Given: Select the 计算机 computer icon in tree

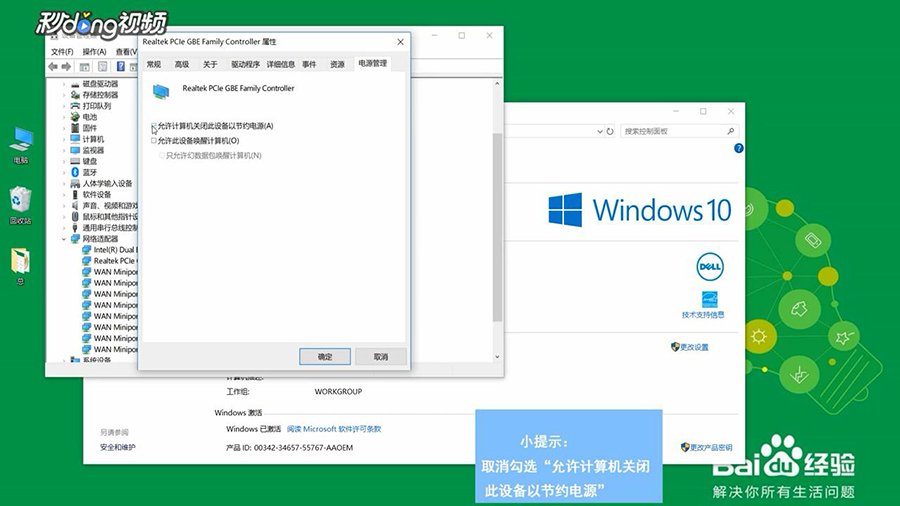Looking at the screenshot, I should [x=75, y=139].
